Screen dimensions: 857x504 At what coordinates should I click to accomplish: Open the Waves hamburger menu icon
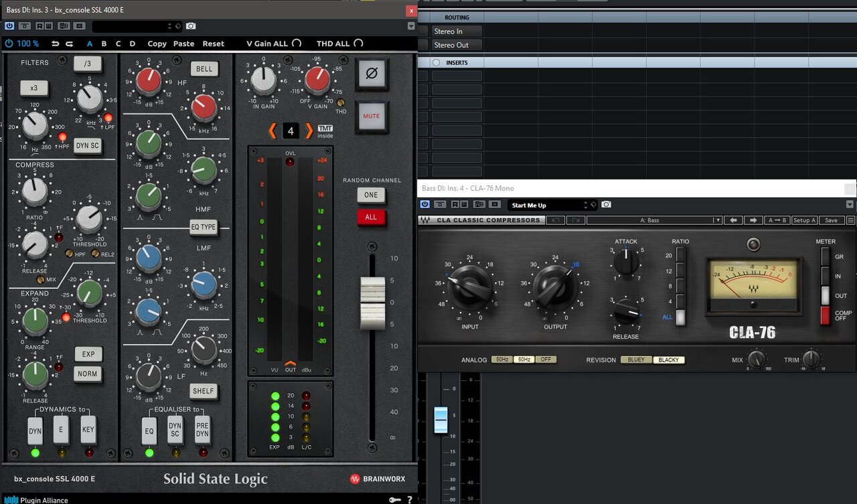[x=851, y=220]
